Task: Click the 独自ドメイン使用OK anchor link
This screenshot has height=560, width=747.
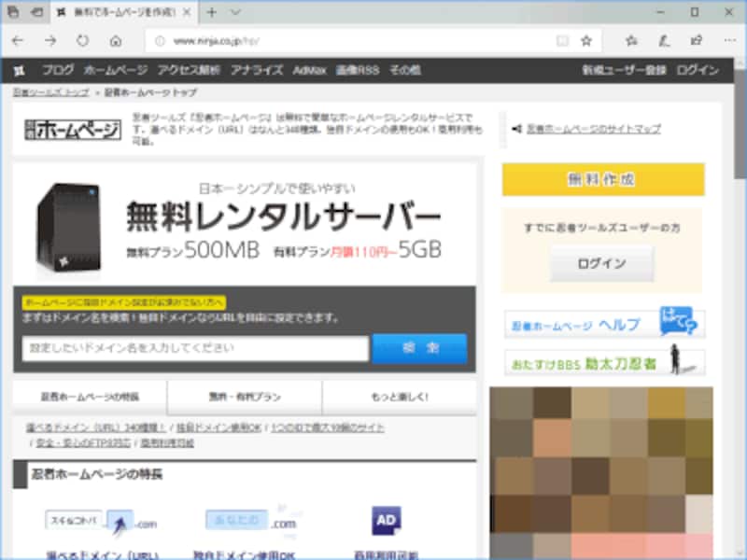Action: point(218,427)
